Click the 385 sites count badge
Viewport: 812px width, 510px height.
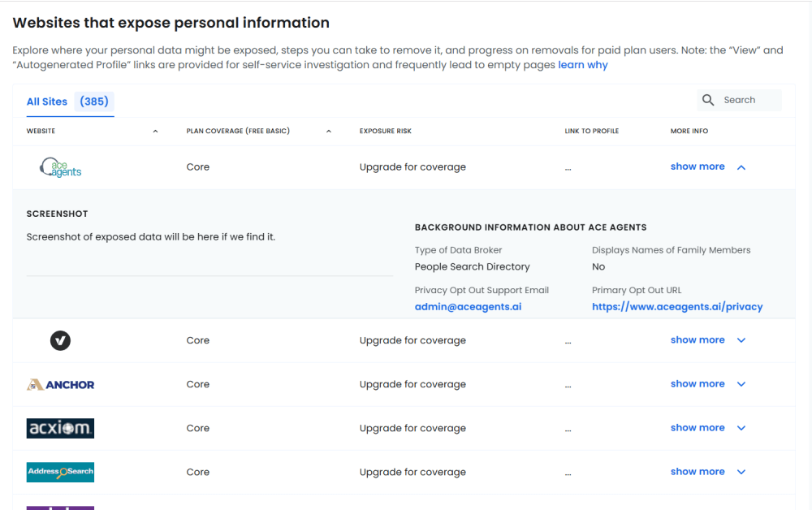point(94,102)
